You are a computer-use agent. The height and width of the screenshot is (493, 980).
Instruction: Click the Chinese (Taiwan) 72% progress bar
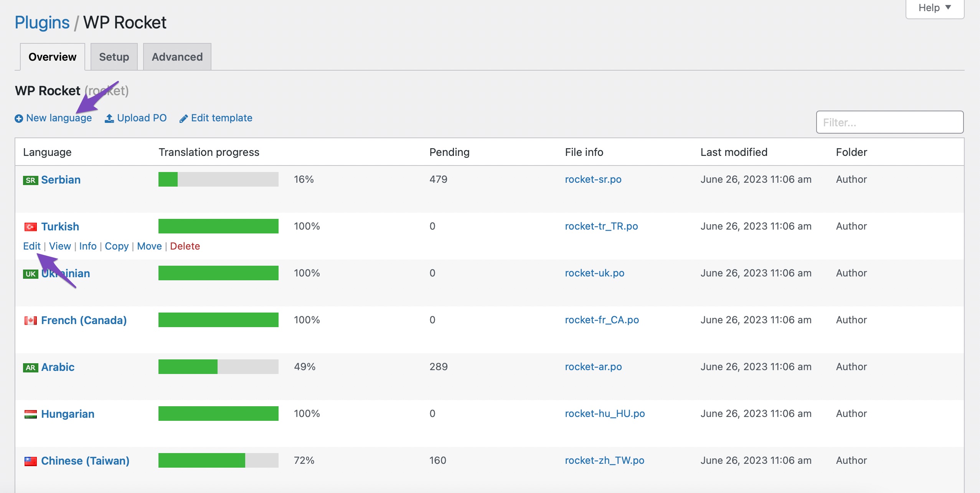[218, 460]
